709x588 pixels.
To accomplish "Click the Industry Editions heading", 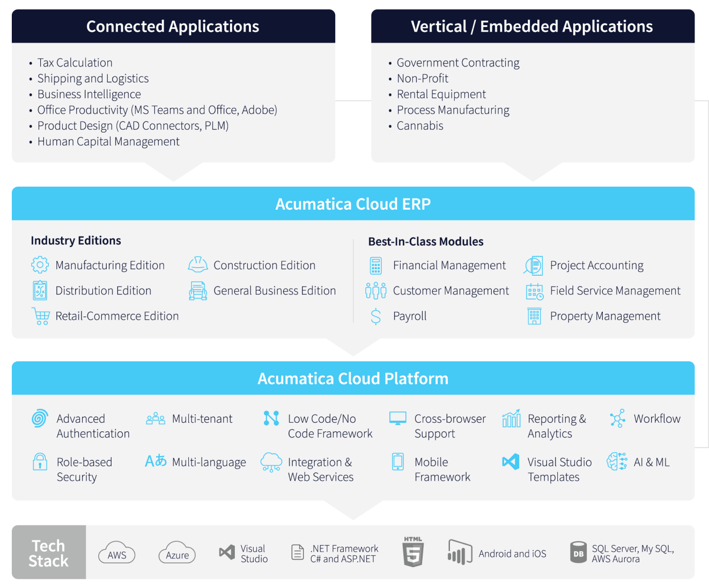I will coord(76,240).
